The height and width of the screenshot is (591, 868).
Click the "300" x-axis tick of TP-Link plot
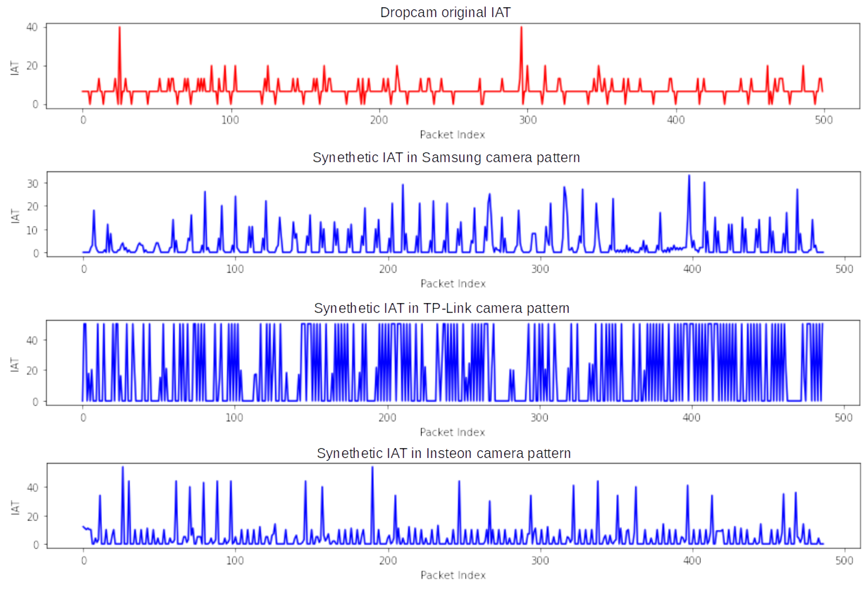coord(539,417)
